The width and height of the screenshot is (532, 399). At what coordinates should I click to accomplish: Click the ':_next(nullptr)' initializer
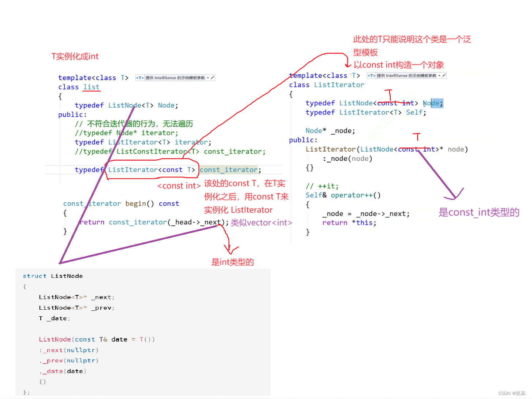click(68, 350)
